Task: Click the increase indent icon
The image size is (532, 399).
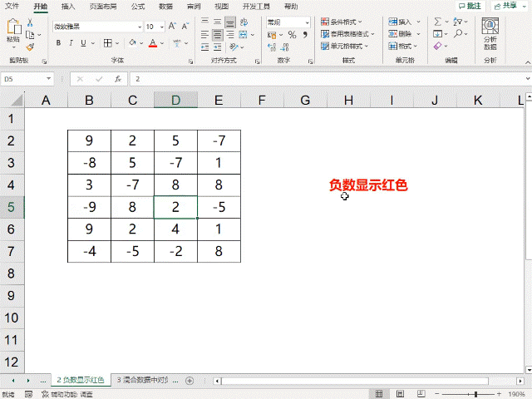Action: pos(218,47)
